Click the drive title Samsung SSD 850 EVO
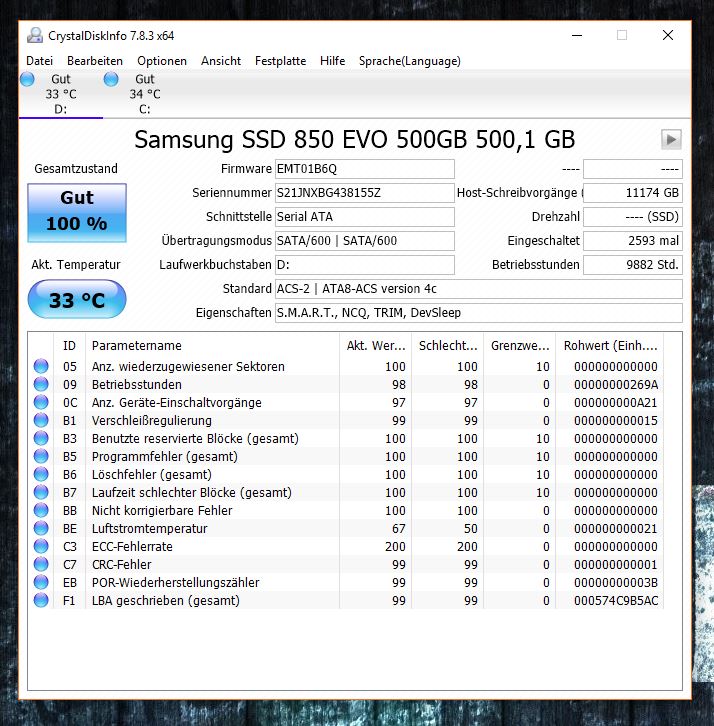Screen dimensions: 714x726 355,139
